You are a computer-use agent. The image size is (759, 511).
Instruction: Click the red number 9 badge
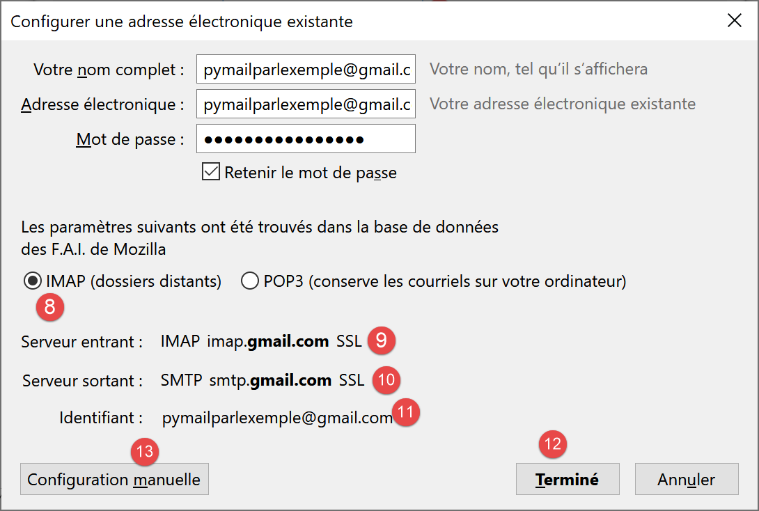[380, 341]
